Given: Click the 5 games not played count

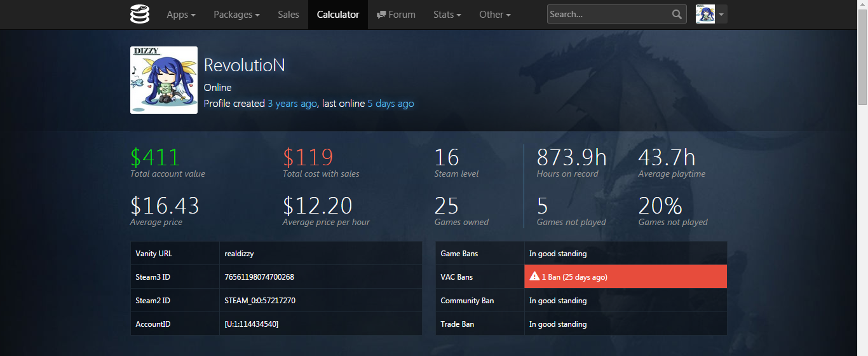Looking at the screenshot, I should pos(543,205).
